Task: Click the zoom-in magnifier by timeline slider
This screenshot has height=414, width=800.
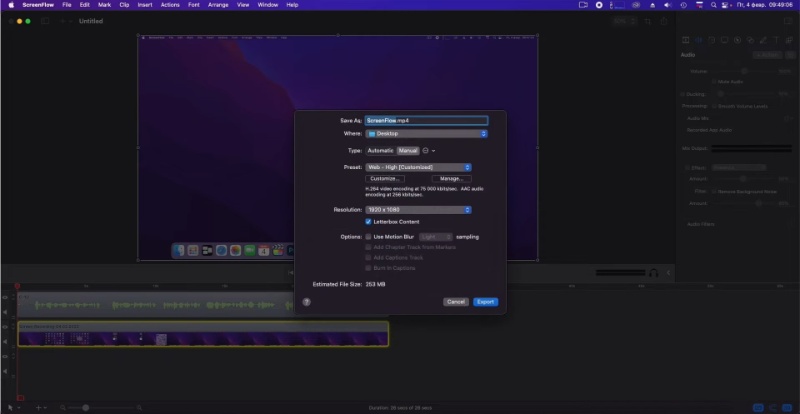Action: 139,407
